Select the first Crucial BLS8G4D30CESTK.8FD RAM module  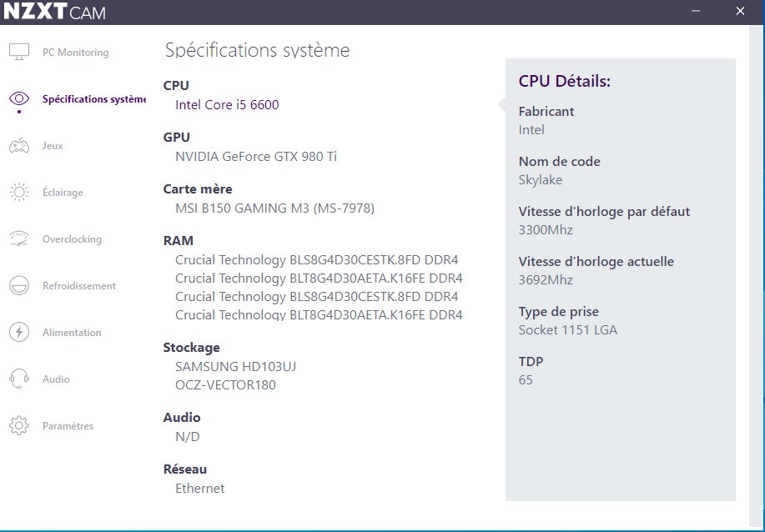click(x=316, y=260)
